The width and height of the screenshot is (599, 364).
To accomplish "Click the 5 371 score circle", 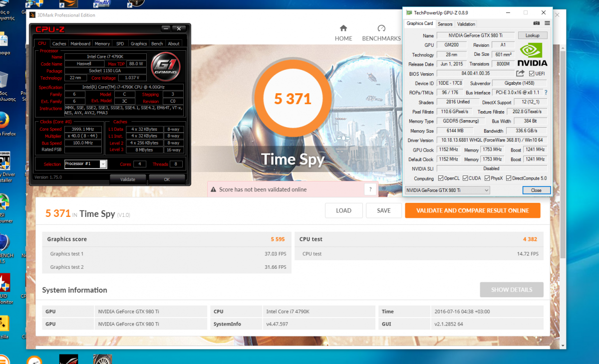I will pyautogui.click(x=293, y=99).
